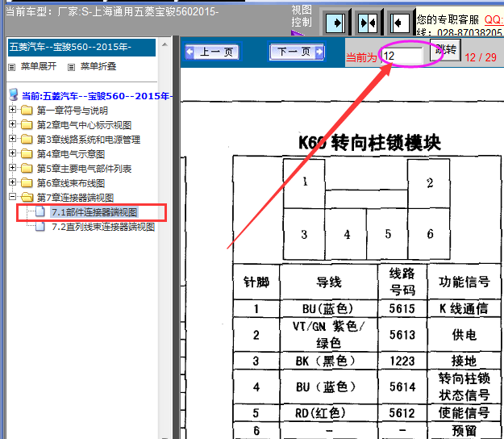
Task: Click the RD(红色) wire cell
Action: pyautogui.click(x=328, y=413)
